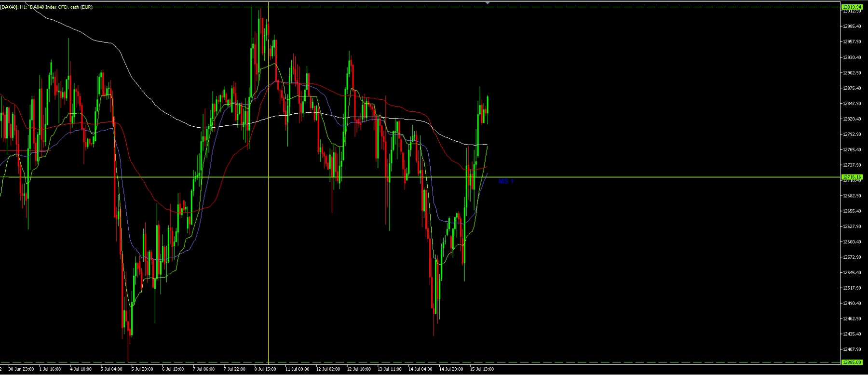
Task: Click the 12716.16 horizontal line price tag
Action: pyautogui.click(x=852, y=177)
